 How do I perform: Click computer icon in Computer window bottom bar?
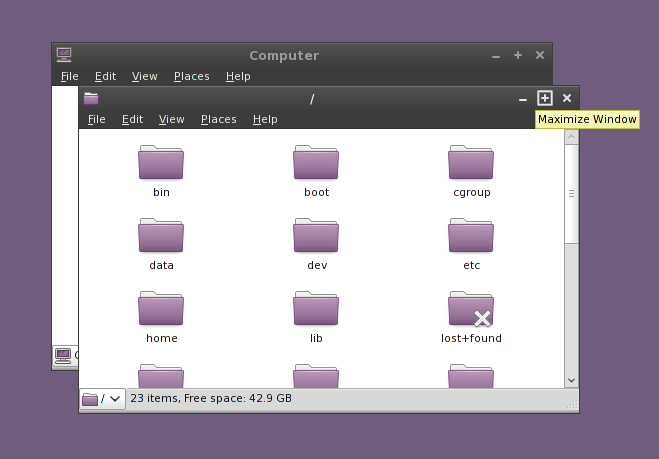63,356
